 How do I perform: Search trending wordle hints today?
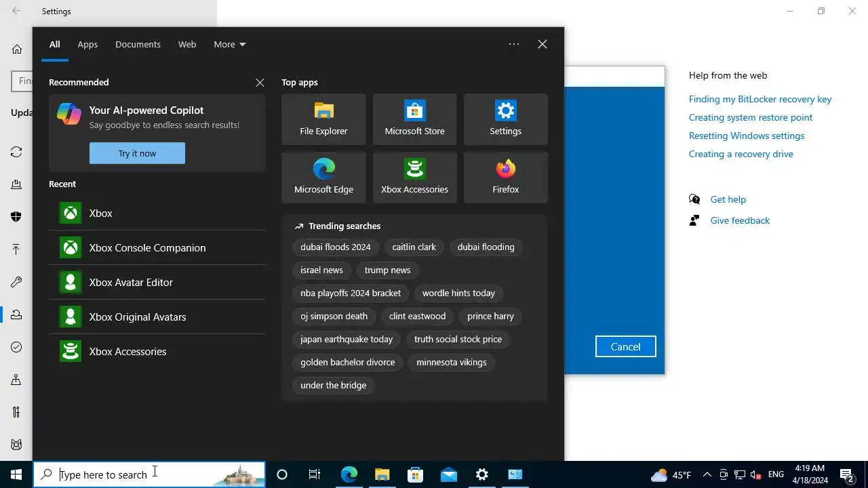(458, 293)
